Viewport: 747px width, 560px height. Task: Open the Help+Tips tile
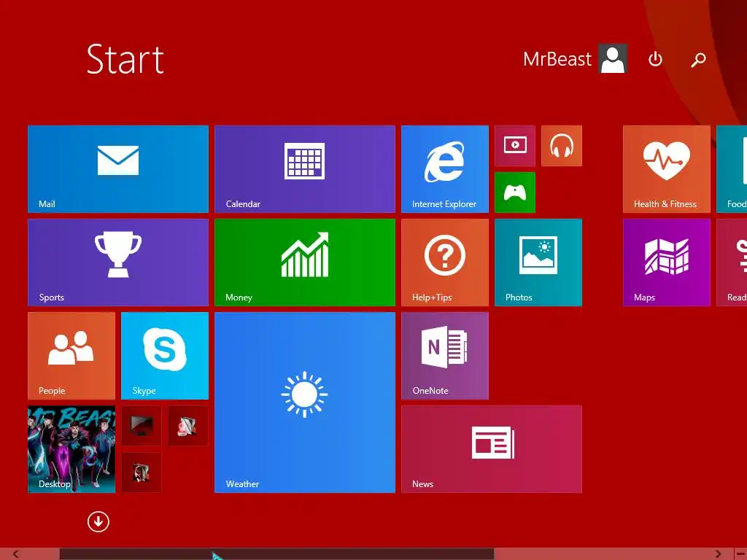point(445,262)
